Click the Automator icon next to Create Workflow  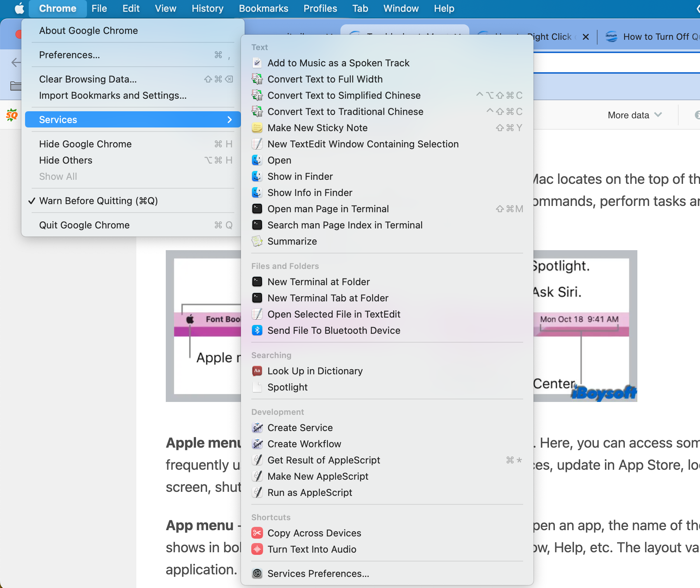[x=257, y=444]
